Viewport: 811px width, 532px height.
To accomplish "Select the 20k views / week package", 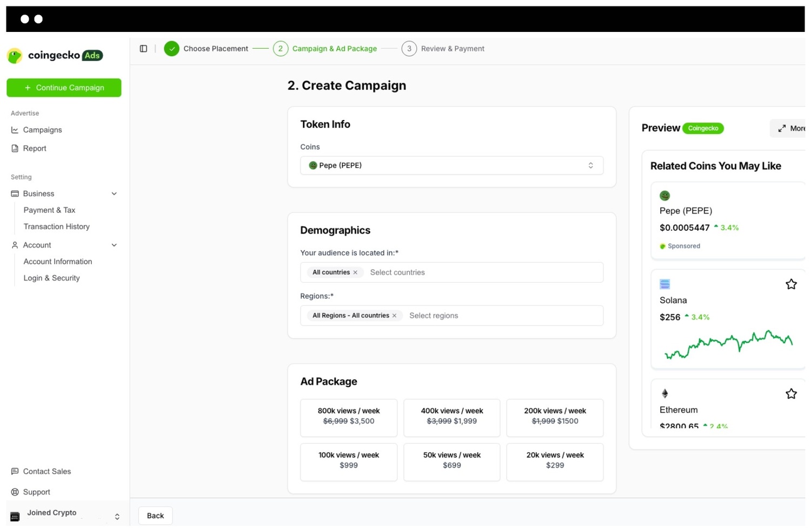I will tap(555, 462).
